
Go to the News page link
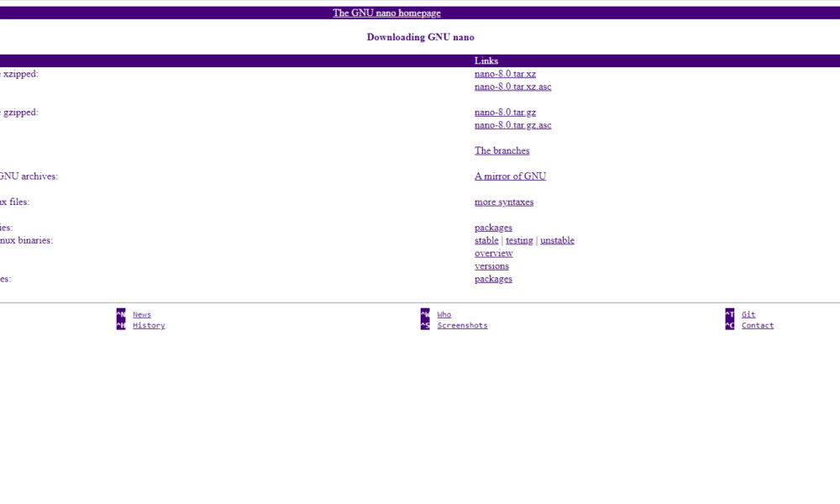[x=142, y=314]
